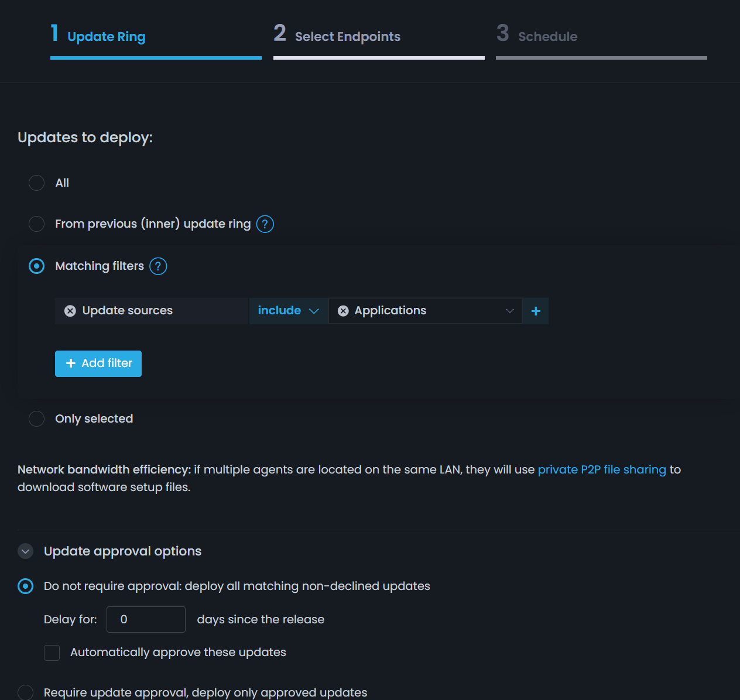Switch to the Select Endpoints step
Image resolution: width=740 pixels, height=700 pixels.
[x=337, y=36]
